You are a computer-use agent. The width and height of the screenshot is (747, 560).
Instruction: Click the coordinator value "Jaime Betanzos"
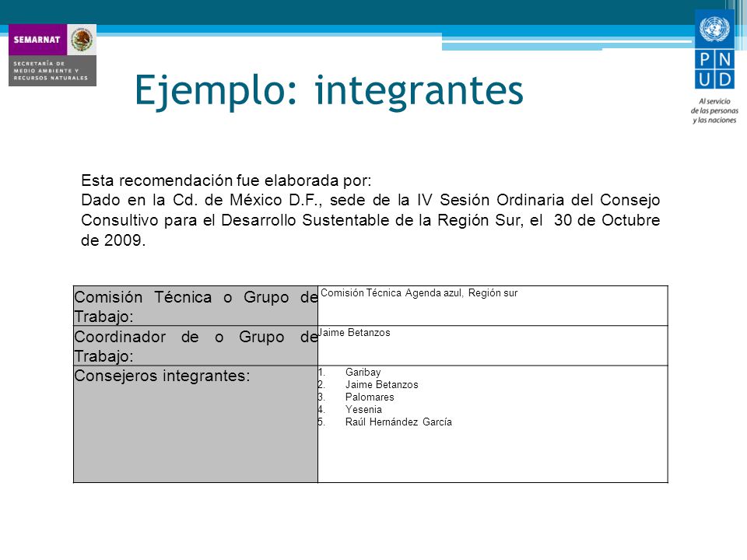coord(354,332)
